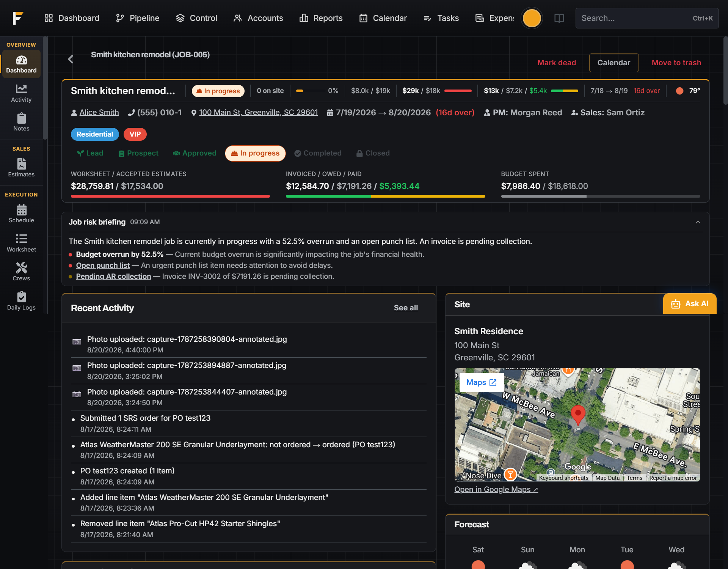The width and height of the screenshot is (728, 569).
Task: Click camera icon for capture-1787253894887 photo
Action: [x=77, y=368]
